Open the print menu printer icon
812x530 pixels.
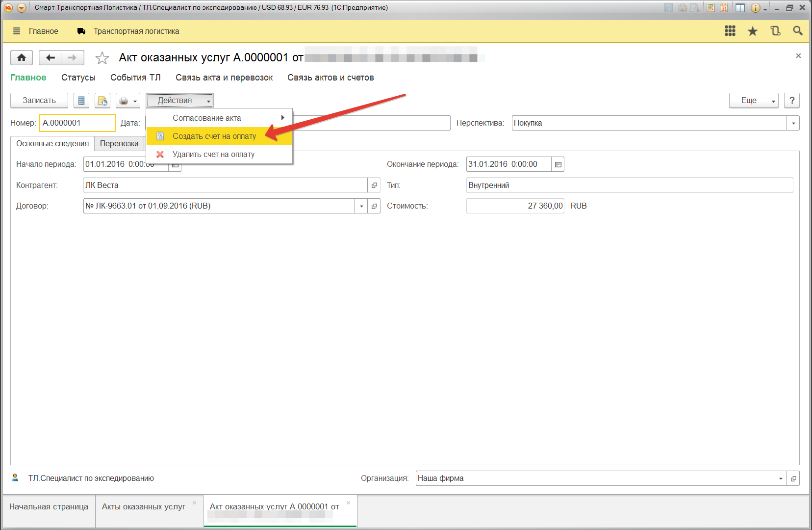pyautogui.click(x=128, y=101)
